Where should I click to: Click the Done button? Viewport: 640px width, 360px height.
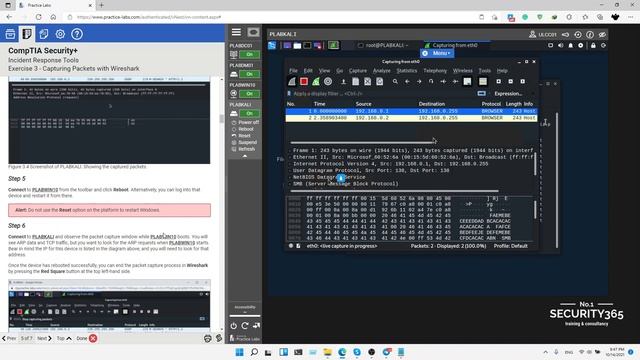(x=87, y=338)
